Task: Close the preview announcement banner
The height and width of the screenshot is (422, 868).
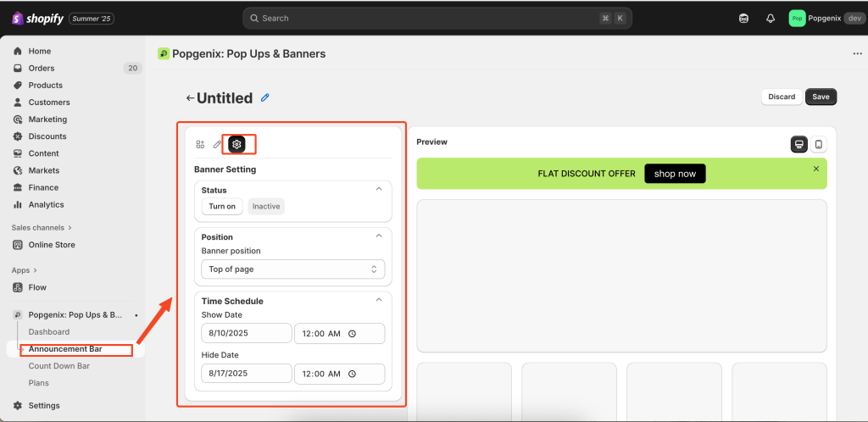Action: click(816, 169)
